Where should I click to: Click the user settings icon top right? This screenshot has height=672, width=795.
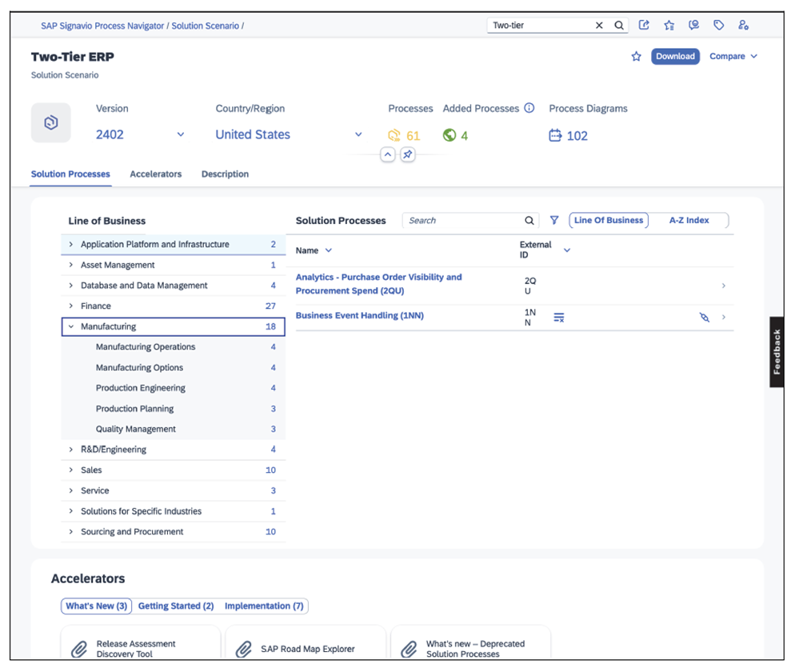tap(743, 25)
